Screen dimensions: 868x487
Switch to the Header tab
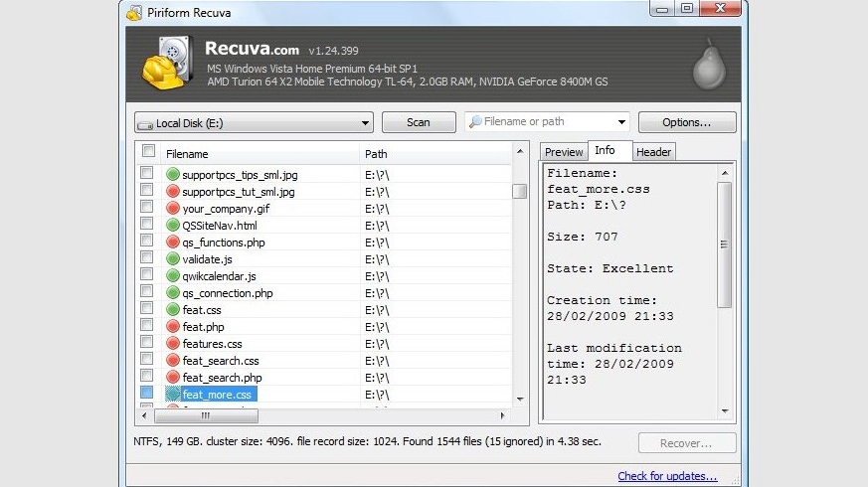coord(653,152)
